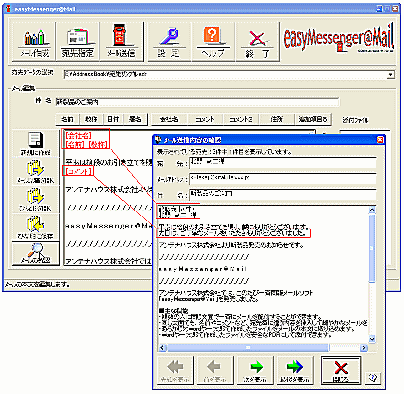Go to first recipient in preview dialog

175,370
